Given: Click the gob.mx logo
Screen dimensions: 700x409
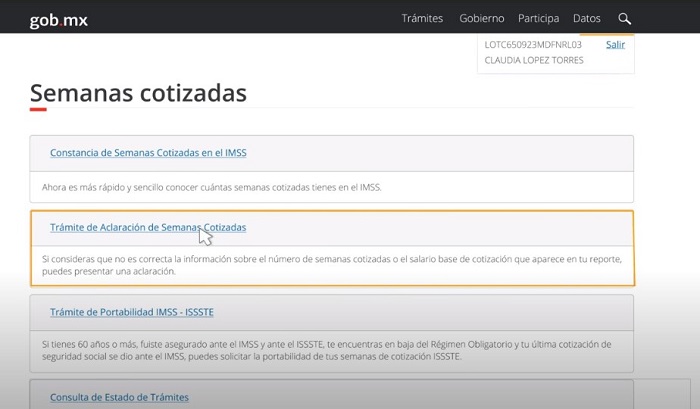Looking at the screenshot, I should pos(58,19).
